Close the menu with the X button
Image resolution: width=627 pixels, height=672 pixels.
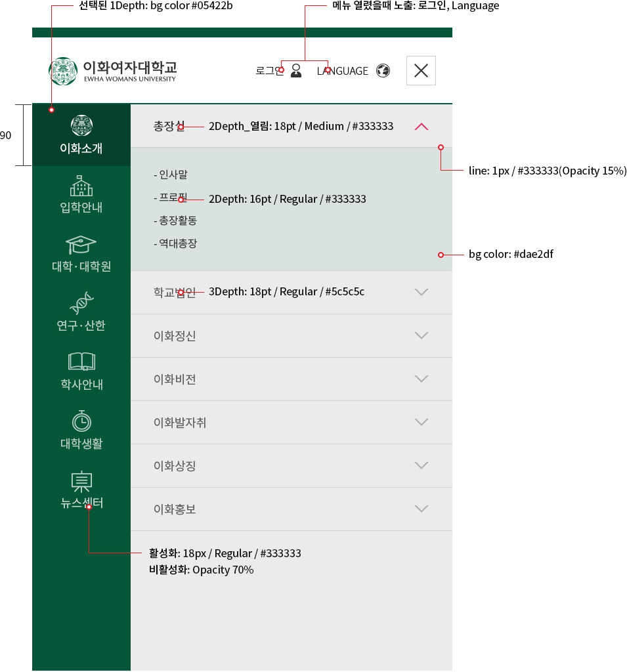point(421,71)
